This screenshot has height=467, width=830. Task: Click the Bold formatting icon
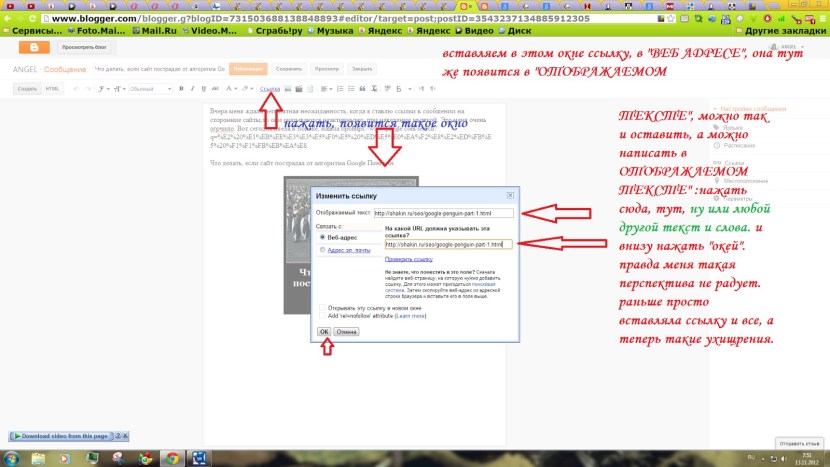click(x=180, y=89)
